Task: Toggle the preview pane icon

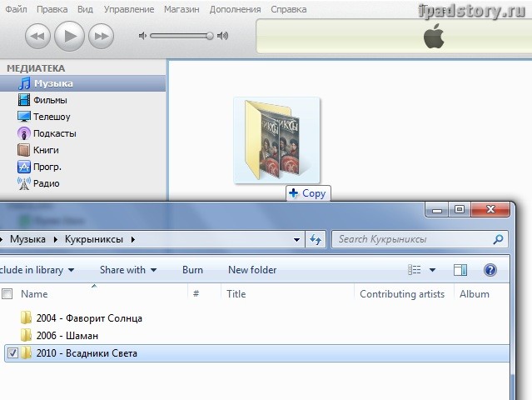Action: click(x=460, y=270)
